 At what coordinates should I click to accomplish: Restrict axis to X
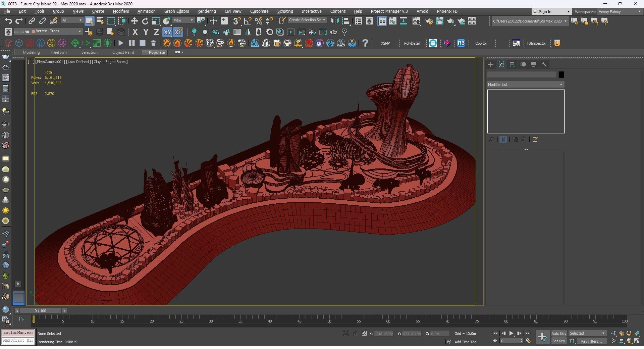(135, 32)
